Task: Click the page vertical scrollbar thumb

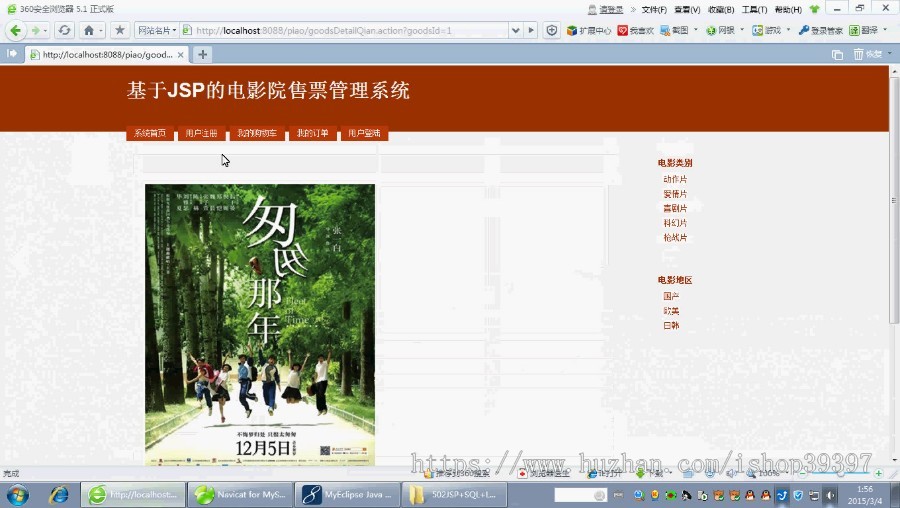Action: (894, 199)
